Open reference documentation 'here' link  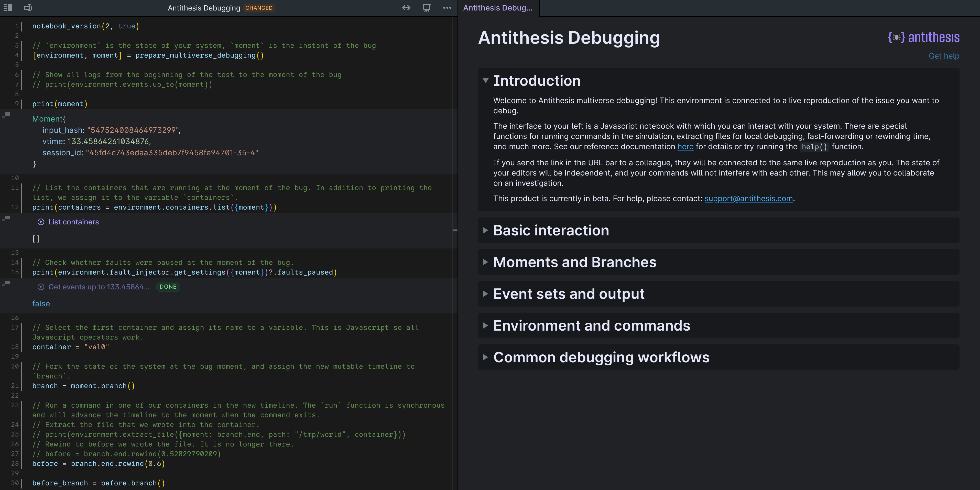point(685,147)
